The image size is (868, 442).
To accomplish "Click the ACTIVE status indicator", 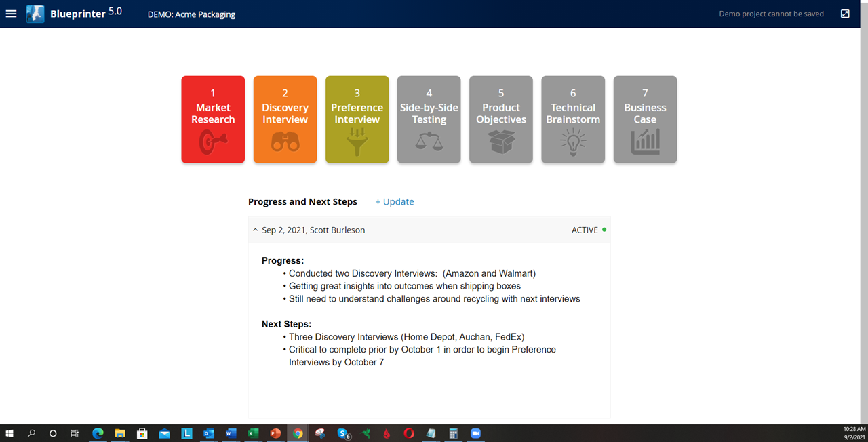I will (x=589, y=230).
